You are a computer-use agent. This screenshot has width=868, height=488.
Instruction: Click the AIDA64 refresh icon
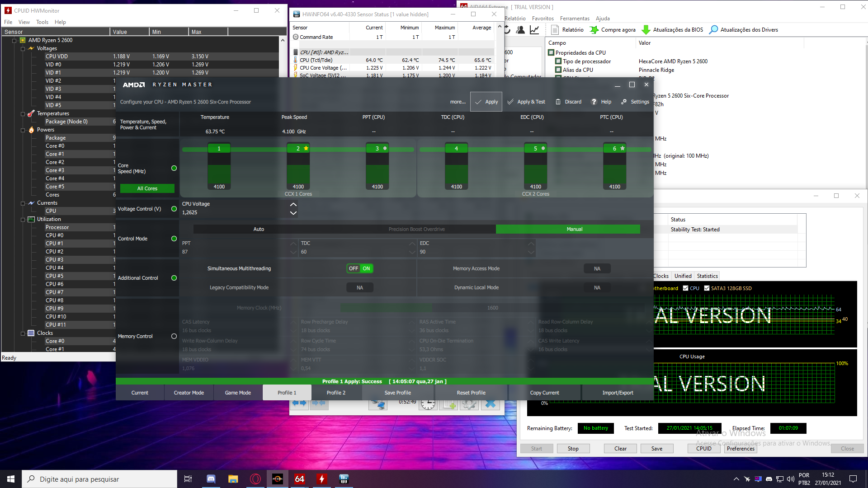point(507,30)
